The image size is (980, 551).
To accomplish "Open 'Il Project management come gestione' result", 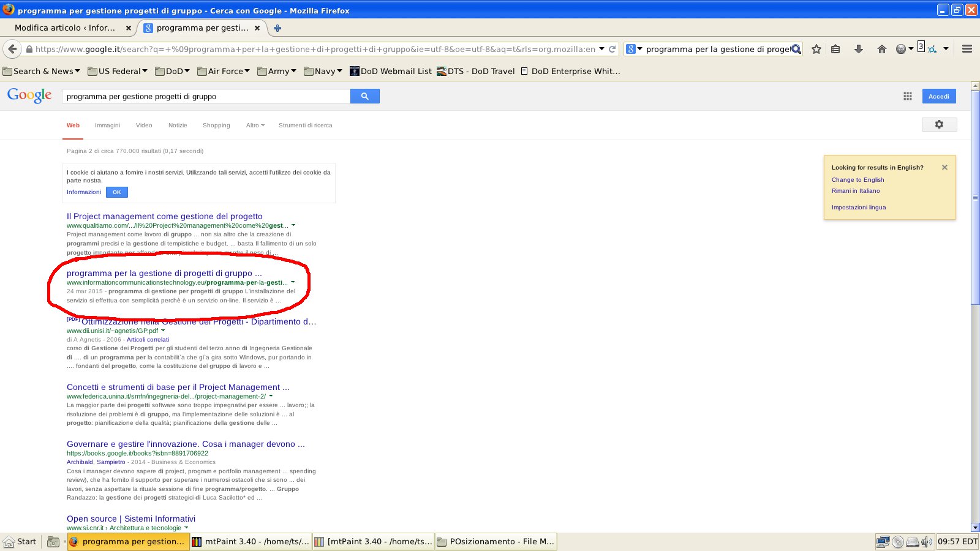I will tap(164, 216).
